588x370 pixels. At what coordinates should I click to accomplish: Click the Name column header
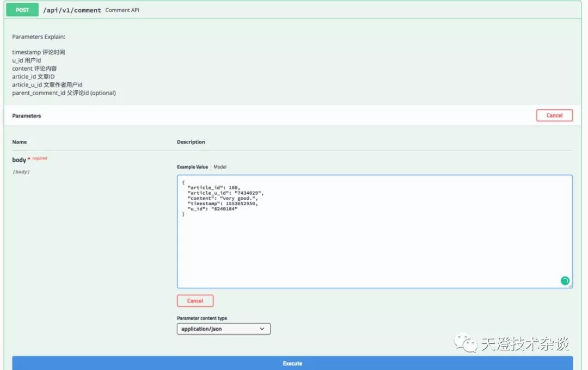point(20,142)
